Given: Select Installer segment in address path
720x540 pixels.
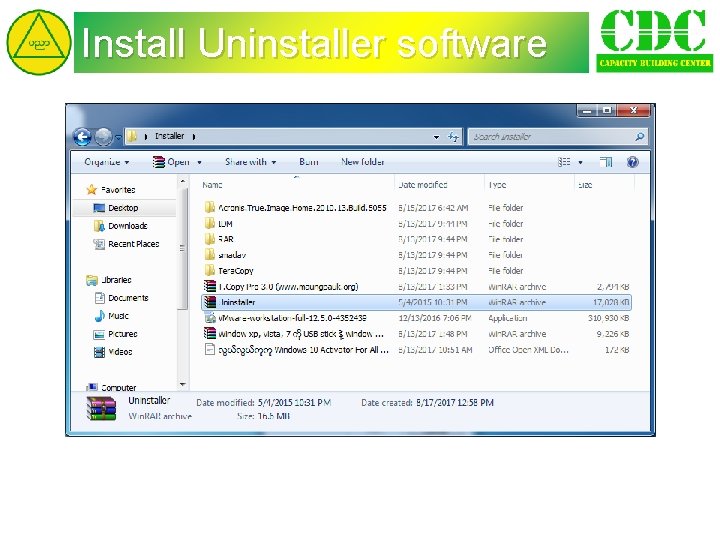Looking at the screenshot, I should (x=169, y=136).
